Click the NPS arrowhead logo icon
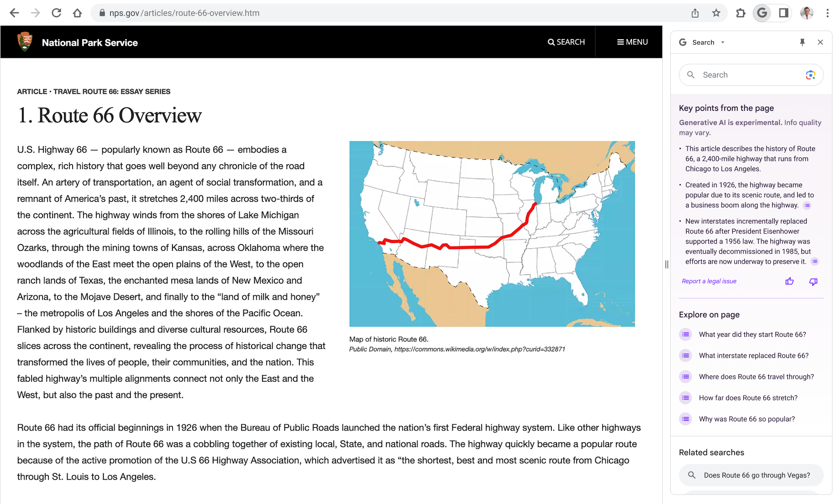The height and width of the screenshot is (504, 840). point(25,42)
